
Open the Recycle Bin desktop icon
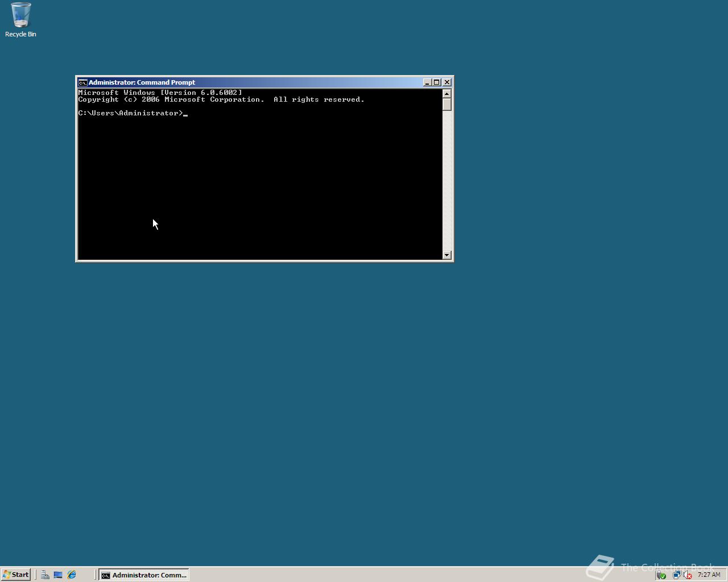click(x=20, y=20)
